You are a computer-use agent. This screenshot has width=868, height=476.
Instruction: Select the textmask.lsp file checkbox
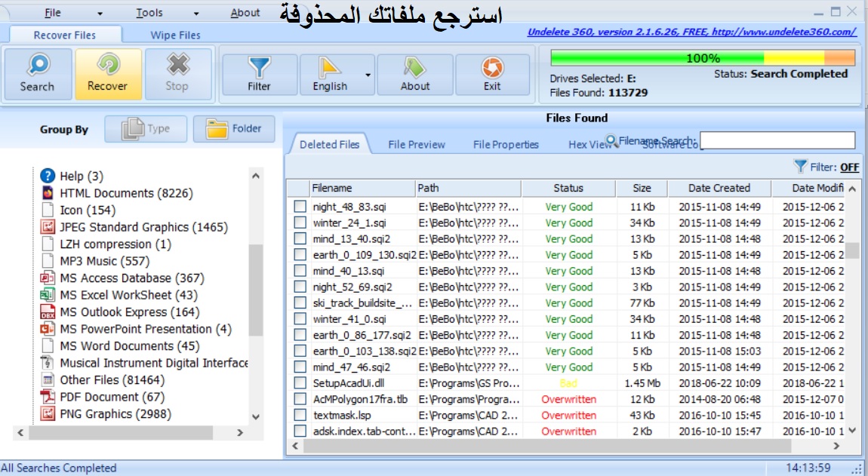300,415
